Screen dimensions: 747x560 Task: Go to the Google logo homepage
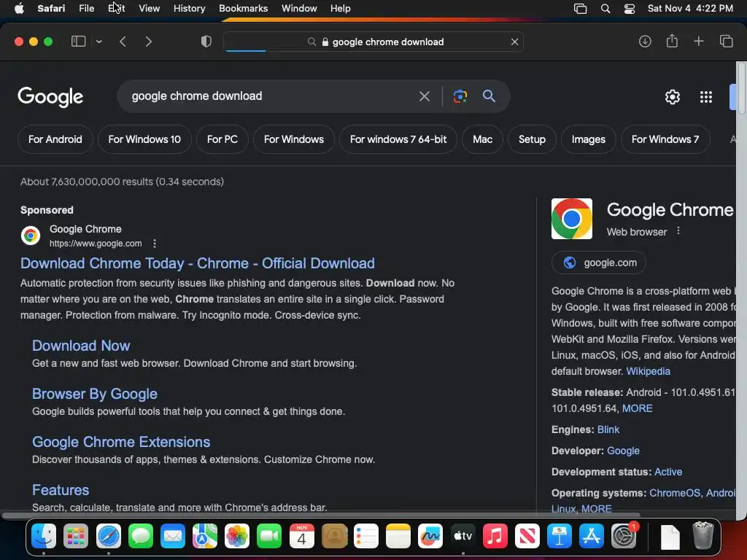point(50,97)
